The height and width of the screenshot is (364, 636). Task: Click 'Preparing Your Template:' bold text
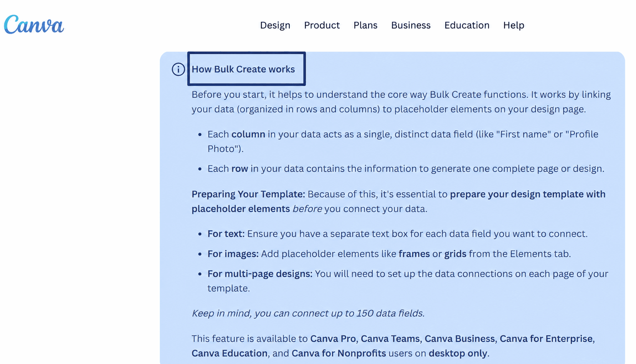(x=248, y=194)
